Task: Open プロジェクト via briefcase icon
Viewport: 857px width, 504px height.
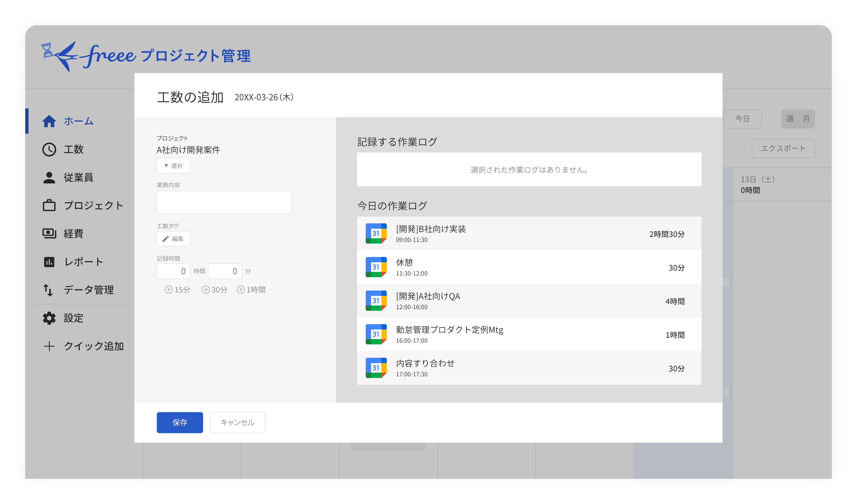Action: (49, 205)
